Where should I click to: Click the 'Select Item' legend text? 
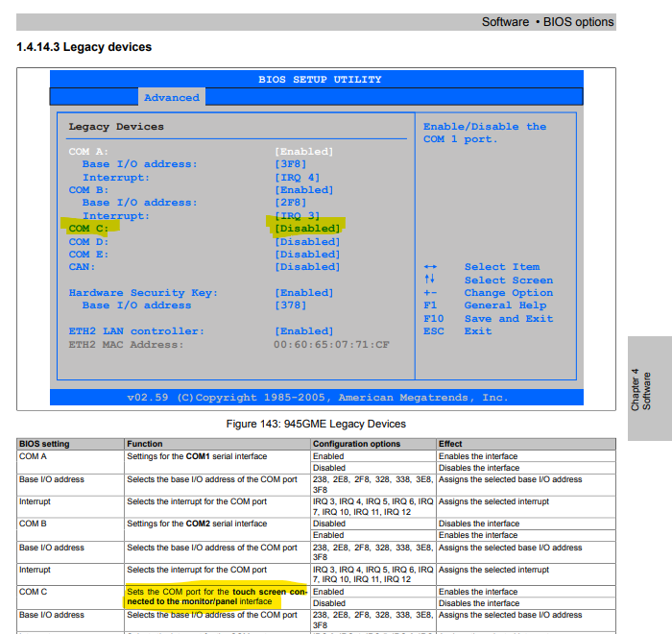pos(502,267)
